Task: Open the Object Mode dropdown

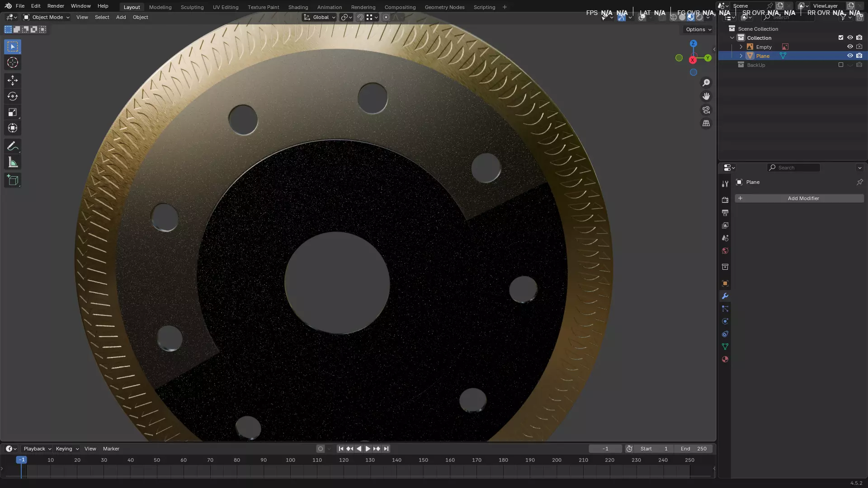Action: coord(46,17)
